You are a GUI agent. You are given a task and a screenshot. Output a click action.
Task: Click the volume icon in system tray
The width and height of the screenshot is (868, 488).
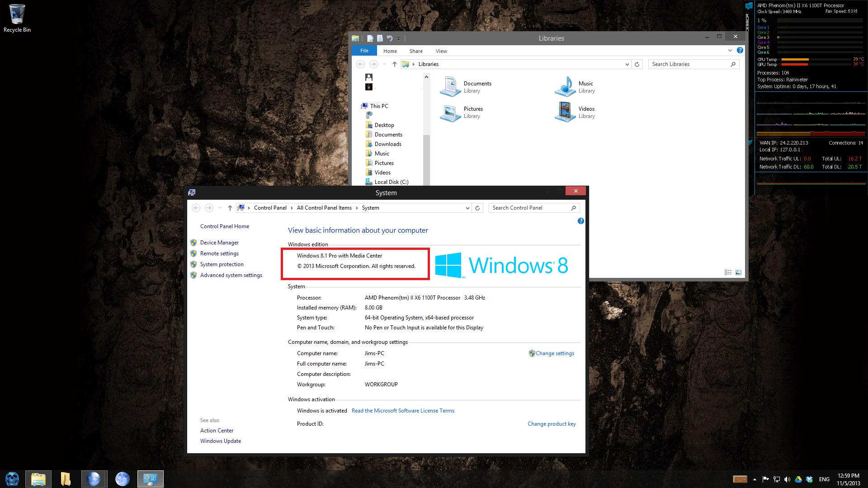tap(787, 479)
